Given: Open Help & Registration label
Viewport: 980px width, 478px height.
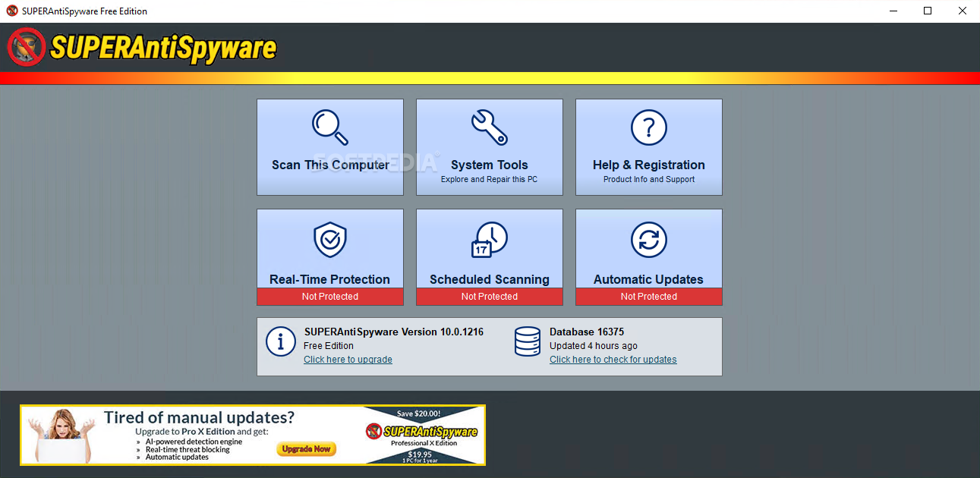Looking at the screenshot, I should (x=649, y=165).
